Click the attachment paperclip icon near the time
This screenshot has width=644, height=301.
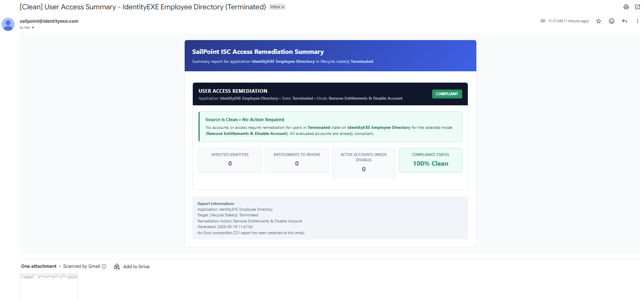click(x=543, y=21)
